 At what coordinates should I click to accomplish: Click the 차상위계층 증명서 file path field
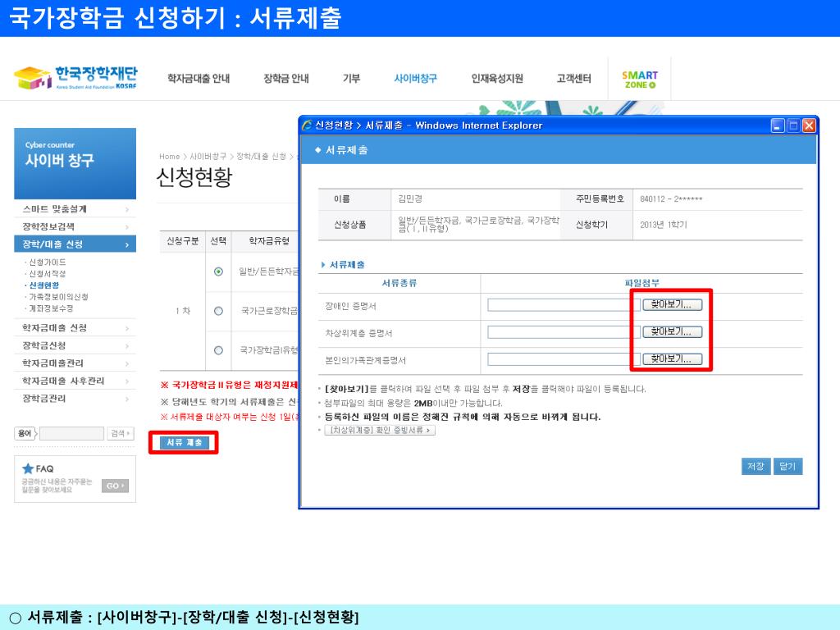pyautogui.click(x=564, y=332)
